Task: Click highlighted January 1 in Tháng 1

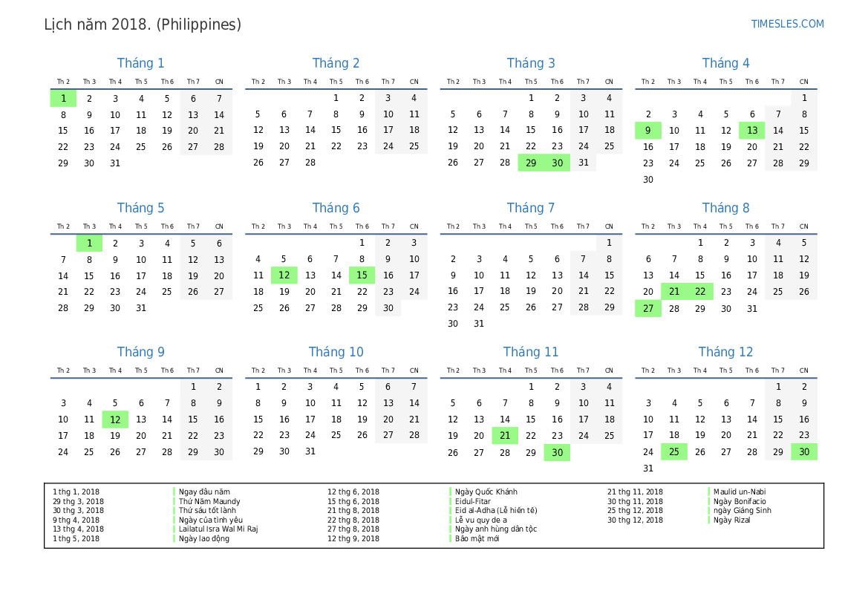Action: [x=63, y=98]
